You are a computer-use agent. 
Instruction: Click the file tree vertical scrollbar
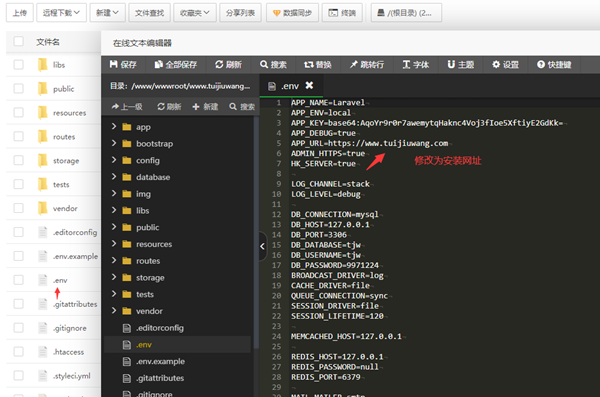(256, 232)
